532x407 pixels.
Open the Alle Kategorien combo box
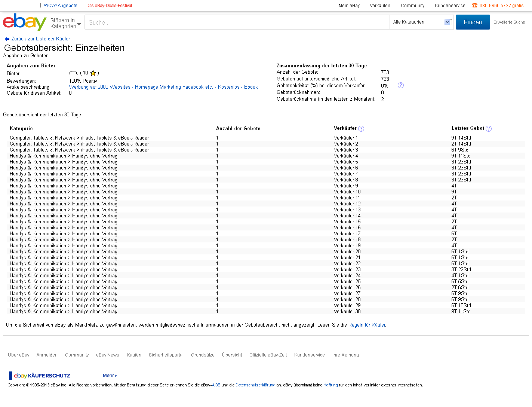point(422,22)
